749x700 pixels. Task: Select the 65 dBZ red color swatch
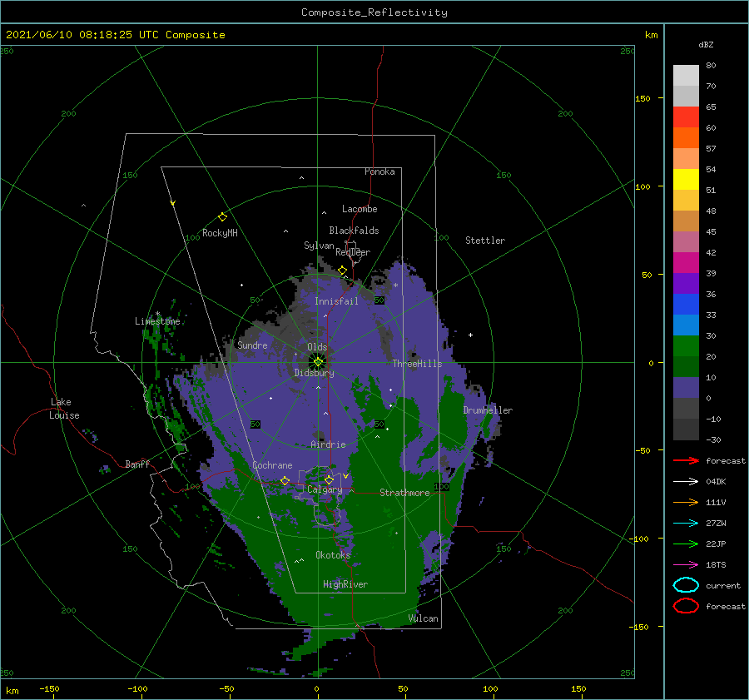(x=686, y=117)
